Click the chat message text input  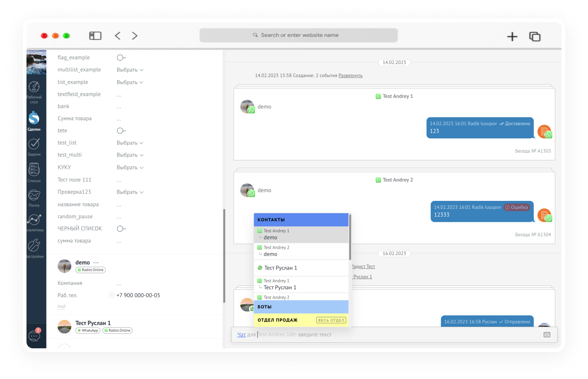394,335
